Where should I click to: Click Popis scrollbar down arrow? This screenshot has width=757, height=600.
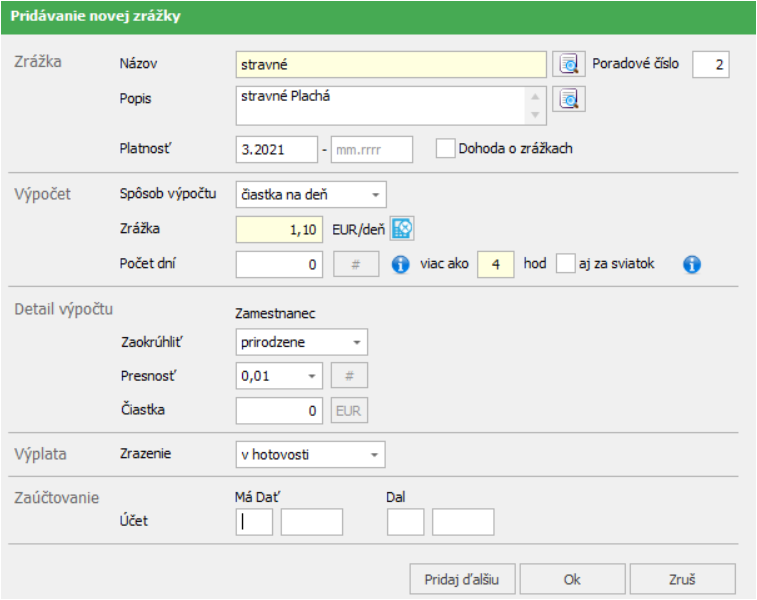pyautogui.click(x=535, y=115)
